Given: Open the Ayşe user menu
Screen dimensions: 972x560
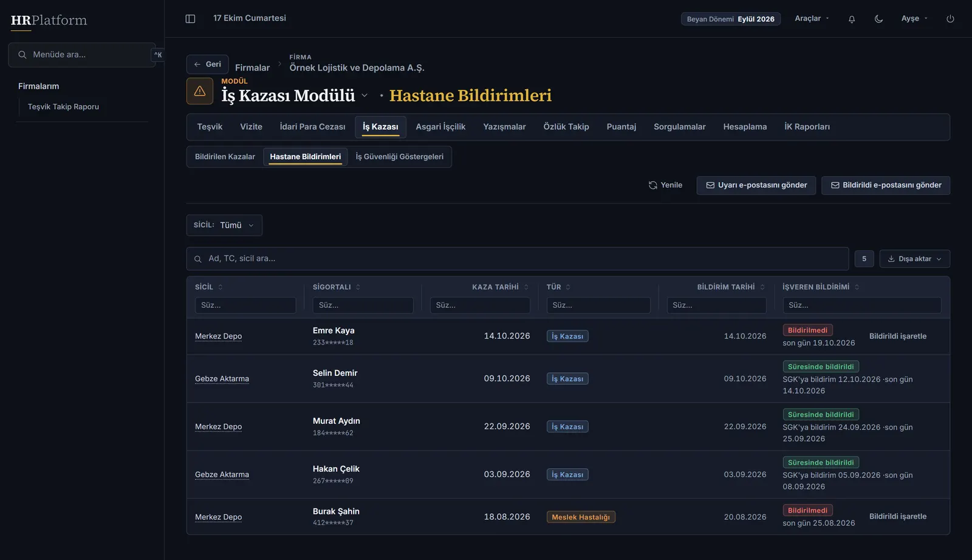Looking at the screenshot, I should click(914, 19).
